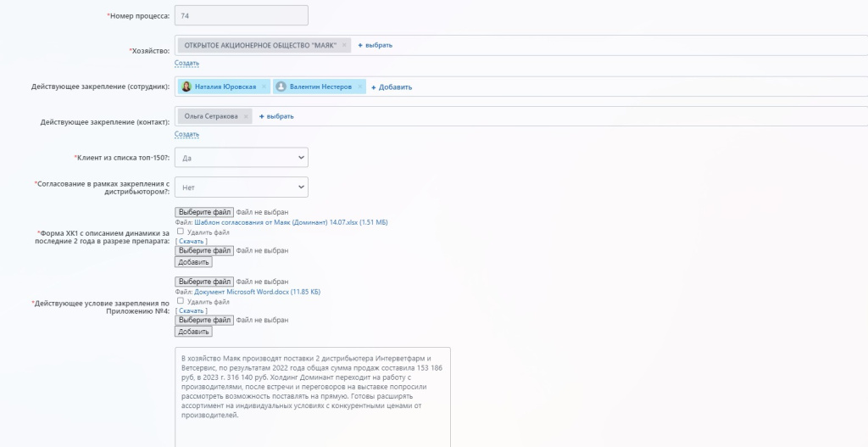The height and width of the screenshot is (447, 868).
Task: Remove Наталия Юровская from assigned employees
Action: 264,87
